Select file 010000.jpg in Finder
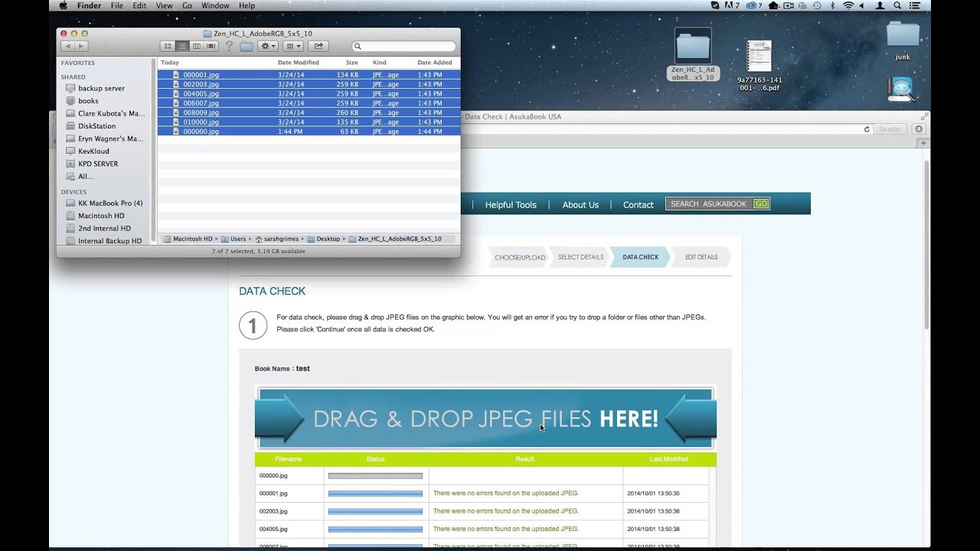 pos(309,122)
